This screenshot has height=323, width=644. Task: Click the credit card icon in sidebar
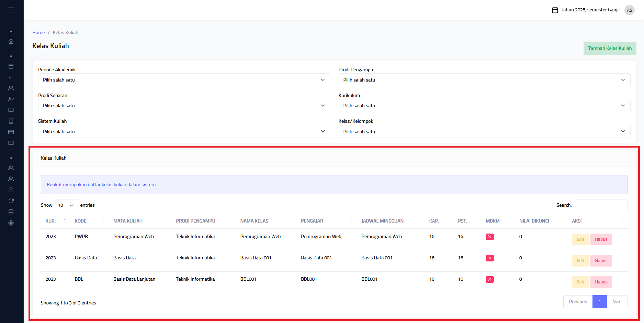coord(11,132)
